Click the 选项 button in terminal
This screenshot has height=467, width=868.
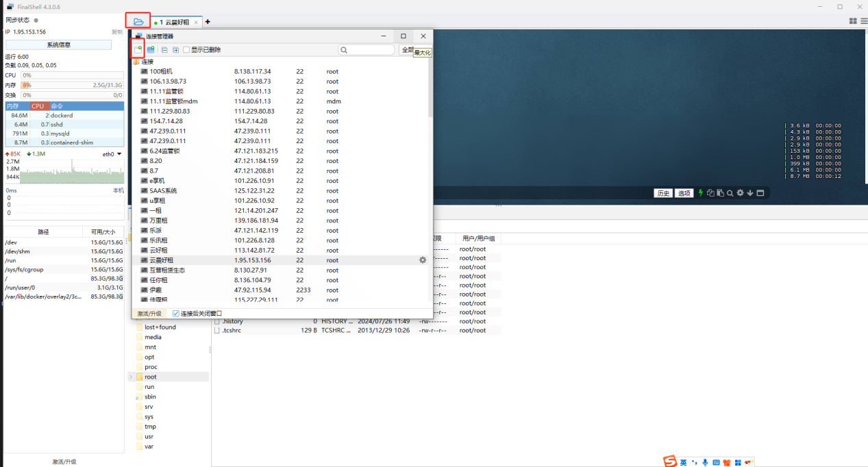coord(684,194)
